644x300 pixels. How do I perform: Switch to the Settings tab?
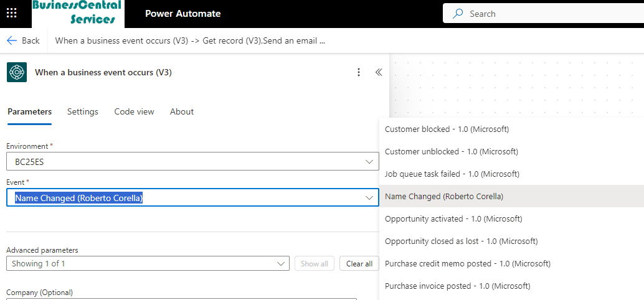(83, 111)
